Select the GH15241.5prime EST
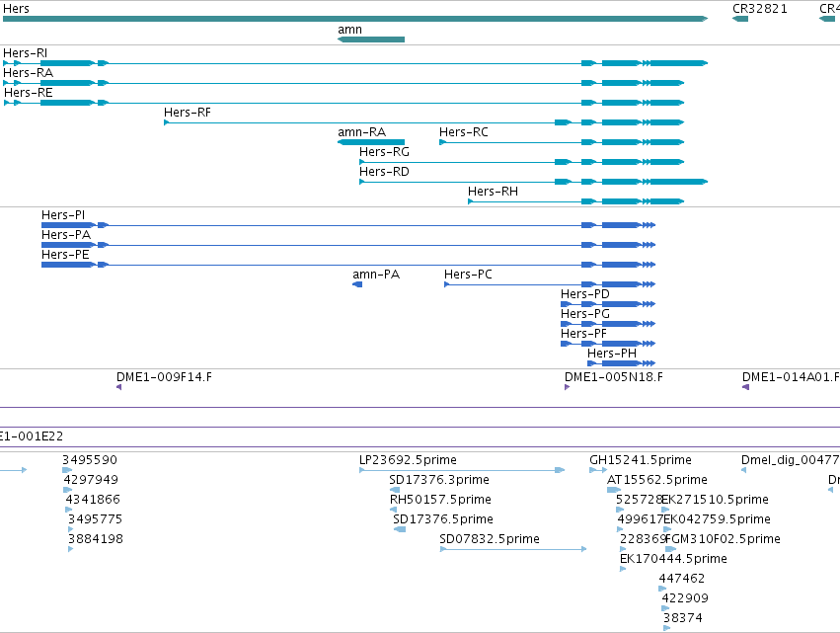Image resolution: width=840 pixels, height=633 pixels. point(598,470)
